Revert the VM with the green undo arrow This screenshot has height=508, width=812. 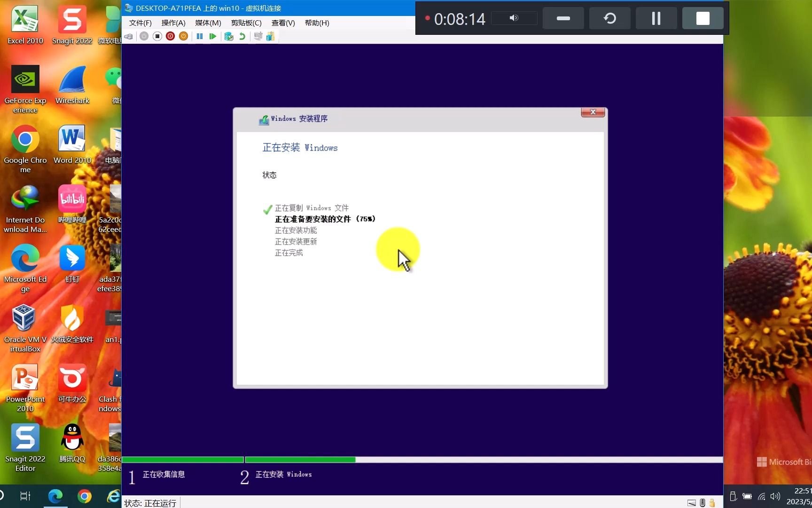coord(242,36)
